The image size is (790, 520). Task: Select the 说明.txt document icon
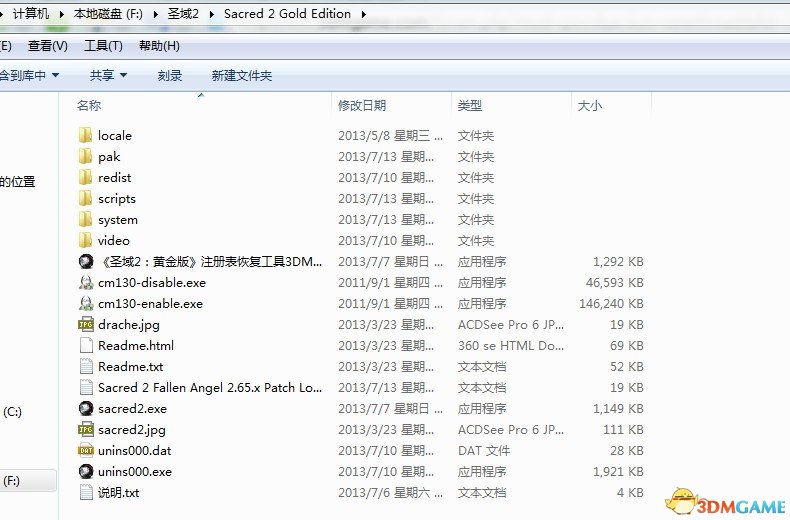[86, 492]
